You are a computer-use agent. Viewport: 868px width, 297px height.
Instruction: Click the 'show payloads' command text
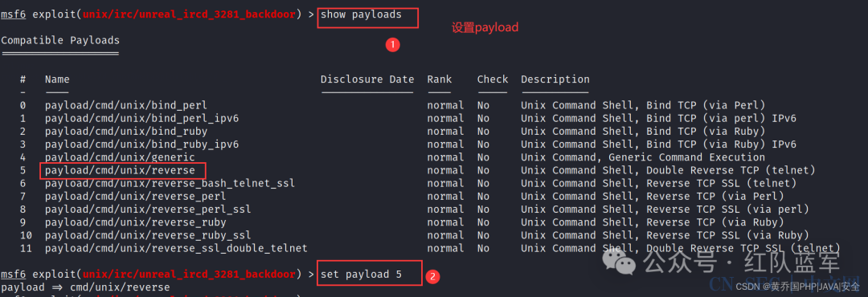[361, 15]
